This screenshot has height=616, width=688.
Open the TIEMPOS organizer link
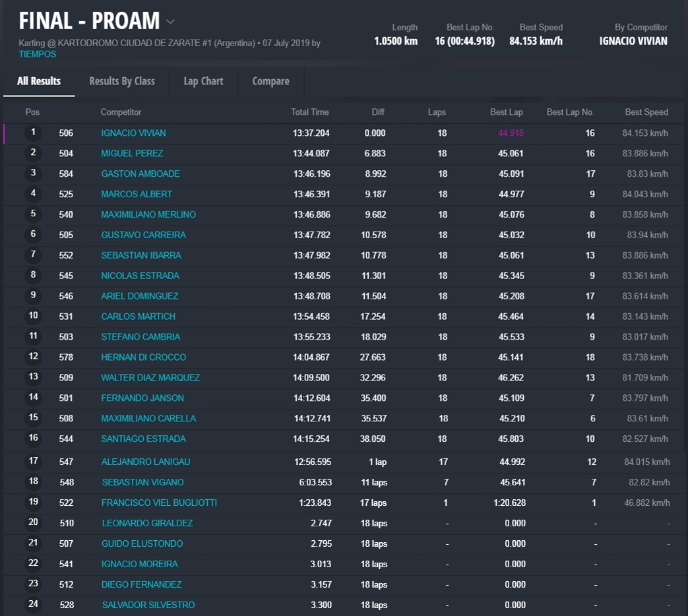tap(38, 54)
